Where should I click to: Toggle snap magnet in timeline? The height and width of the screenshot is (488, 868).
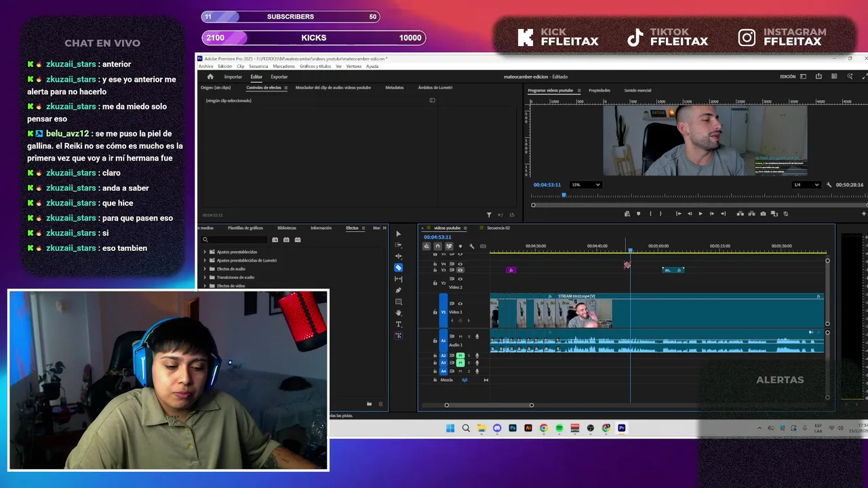[437, 246]
